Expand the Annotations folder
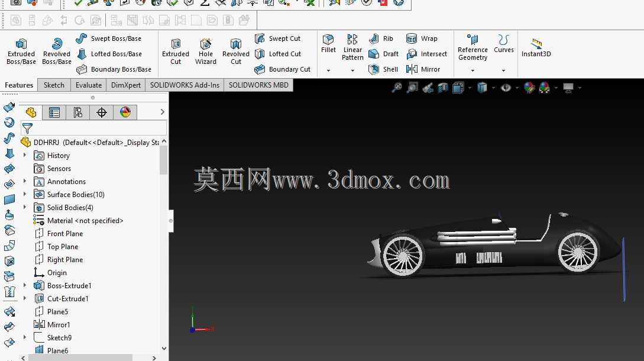The image size is (644, 361). tap(25, 181)
